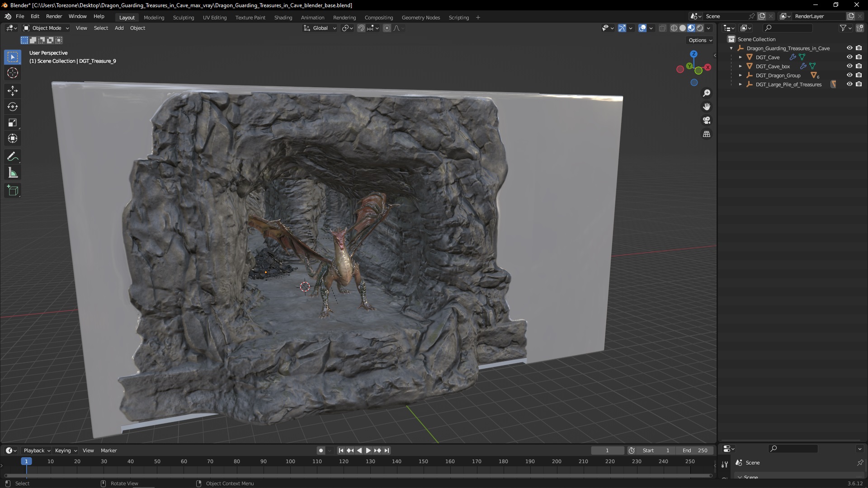Select the Transform tool
This screenshot has height=488, width=868.
(13, 138)
